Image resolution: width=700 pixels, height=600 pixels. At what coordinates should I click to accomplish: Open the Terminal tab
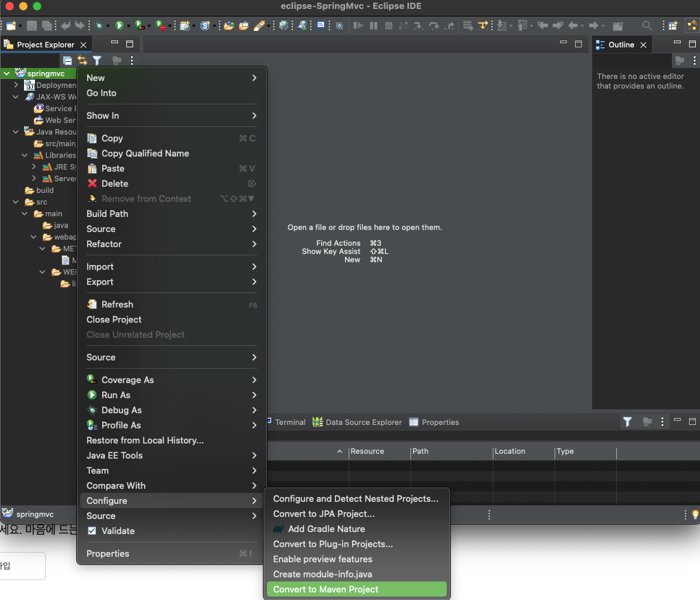click(287, 422)
